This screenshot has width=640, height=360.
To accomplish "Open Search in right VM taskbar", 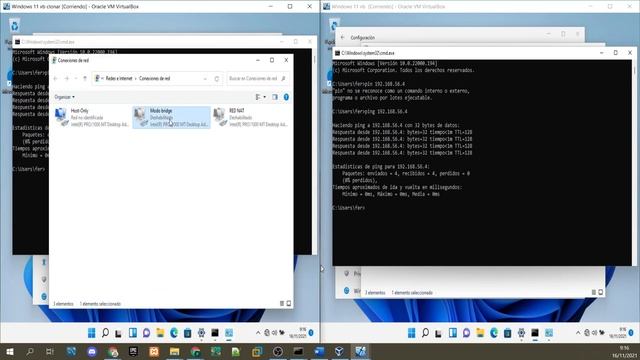I will pos(425,333).
